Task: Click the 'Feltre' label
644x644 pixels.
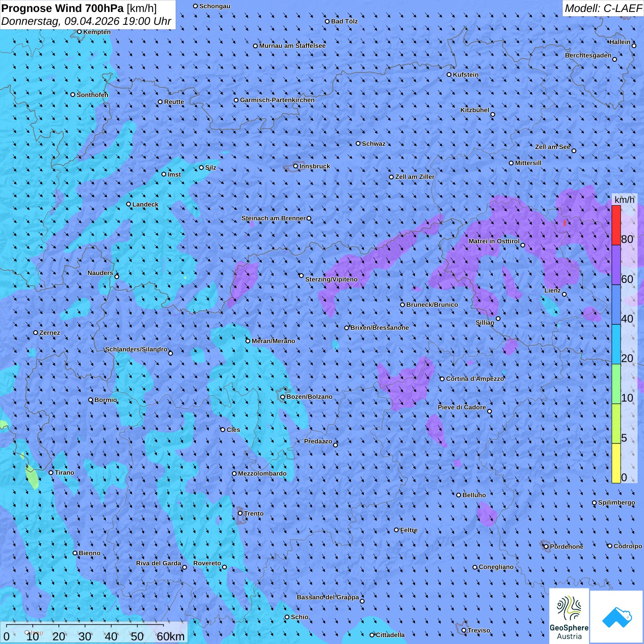Action: click(409, 530)
